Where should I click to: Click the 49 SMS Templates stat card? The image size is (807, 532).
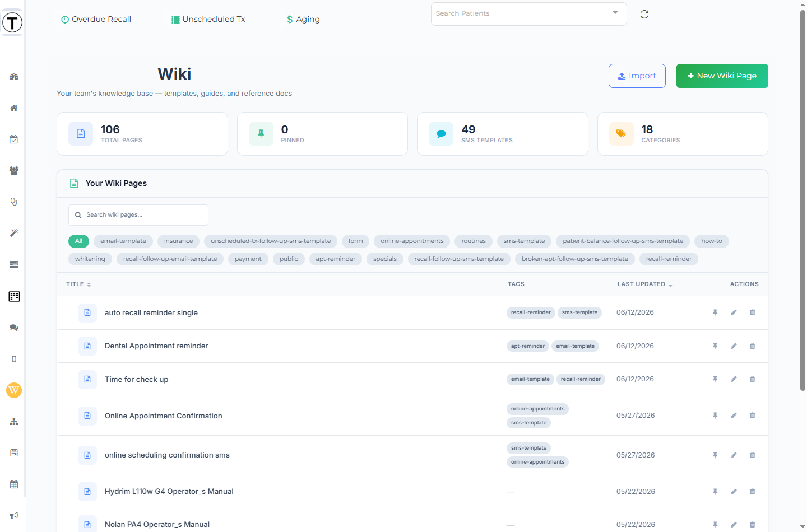tap(503, 134)
